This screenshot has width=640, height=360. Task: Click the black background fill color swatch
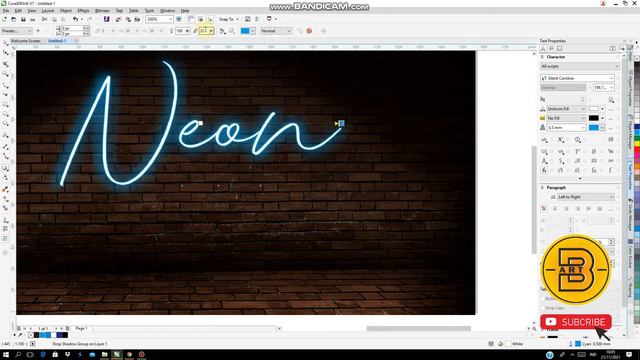coord(594,118)
